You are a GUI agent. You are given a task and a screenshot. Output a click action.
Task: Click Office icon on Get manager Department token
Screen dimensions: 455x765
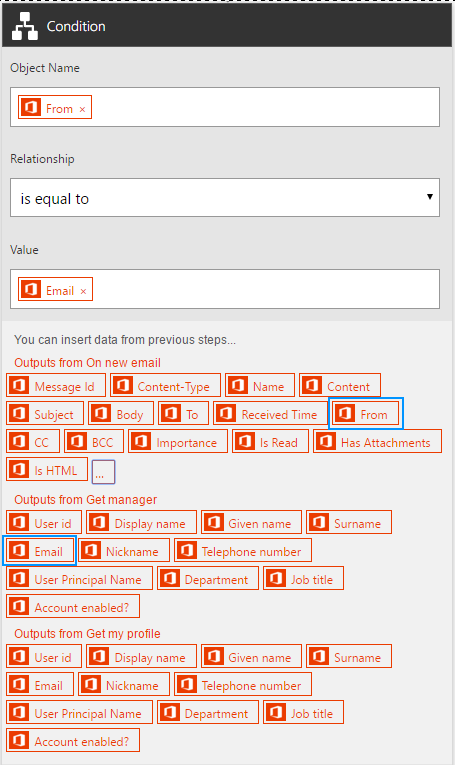pos(169,579)
